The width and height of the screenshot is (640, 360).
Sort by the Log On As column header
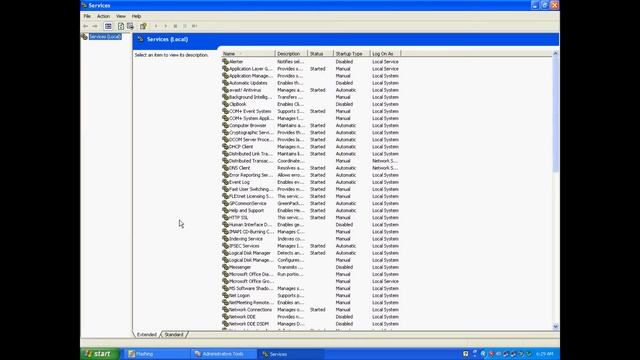pyautogui.click(x=385, y=53)
